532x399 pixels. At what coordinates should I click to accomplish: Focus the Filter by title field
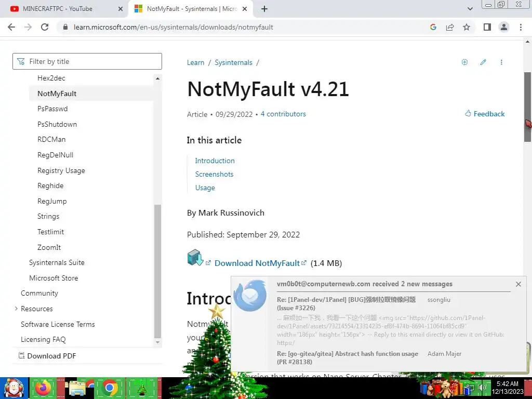point(87,61)
